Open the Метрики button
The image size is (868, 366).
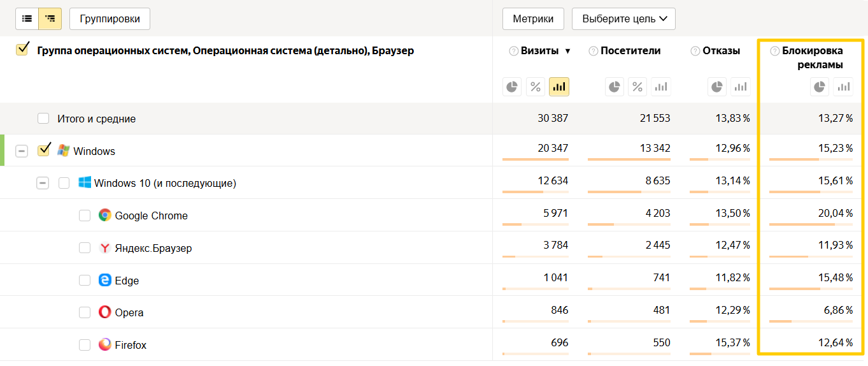coord(533,18)
